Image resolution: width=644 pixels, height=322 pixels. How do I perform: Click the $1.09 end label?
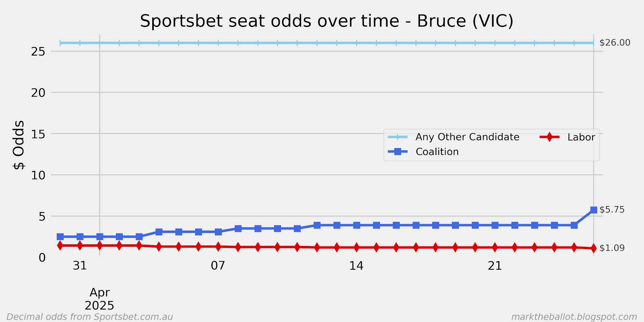coord(612,248)
